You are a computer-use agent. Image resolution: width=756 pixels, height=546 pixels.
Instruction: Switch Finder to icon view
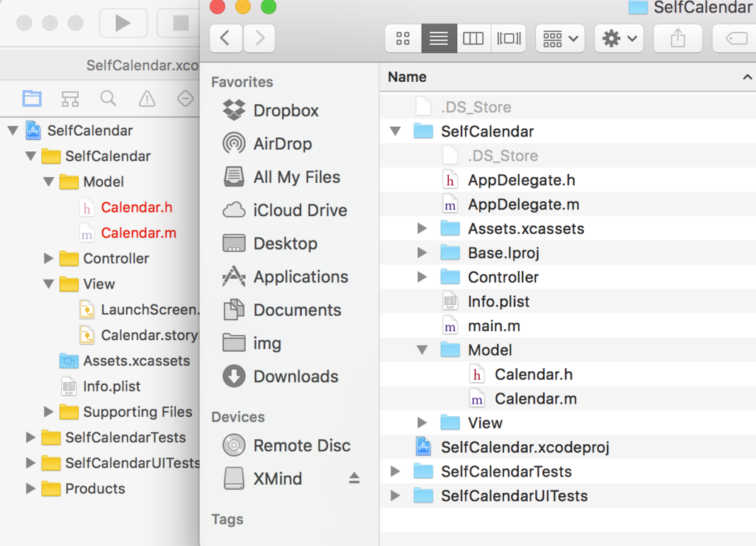[403, 38]
